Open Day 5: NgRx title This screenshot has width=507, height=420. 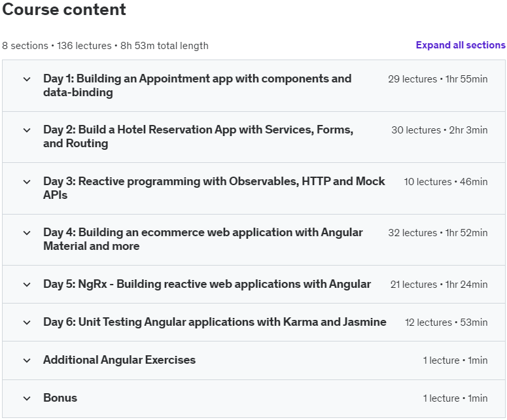pos(207,284)
